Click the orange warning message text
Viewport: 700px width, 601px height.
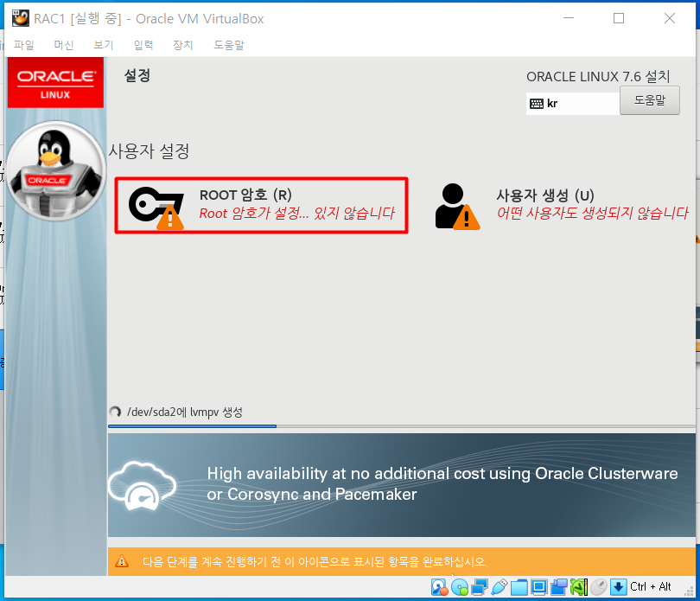[x=315, y=562]
